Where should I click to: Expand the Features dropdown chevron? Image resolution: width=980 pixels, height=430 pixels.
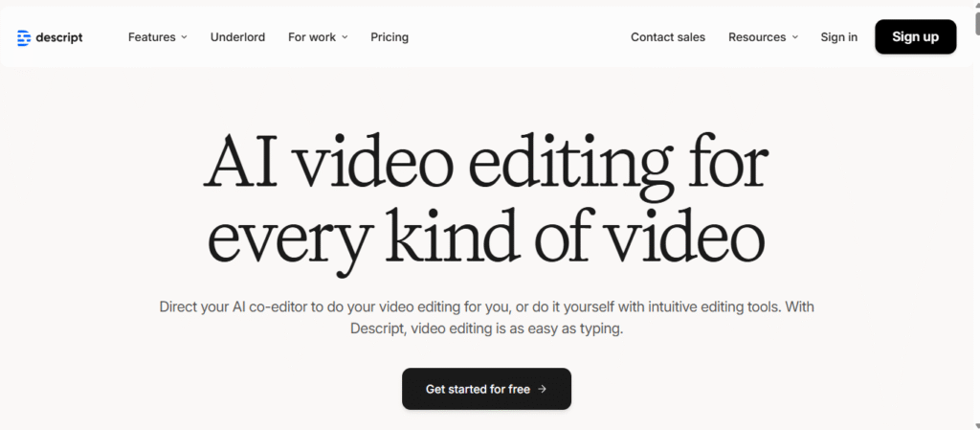pyautogui.click(x=185, y=37)
